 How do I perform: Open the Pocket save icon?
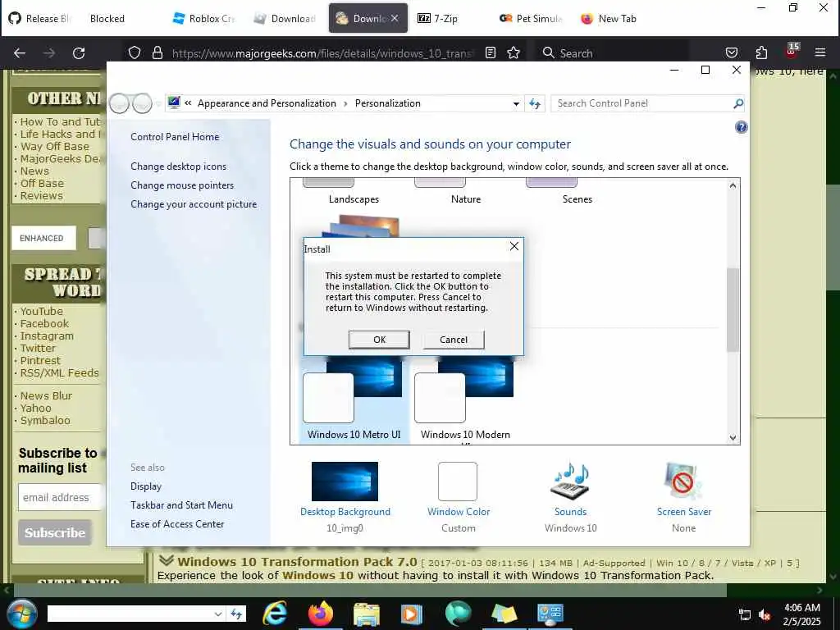coord(731,52)
